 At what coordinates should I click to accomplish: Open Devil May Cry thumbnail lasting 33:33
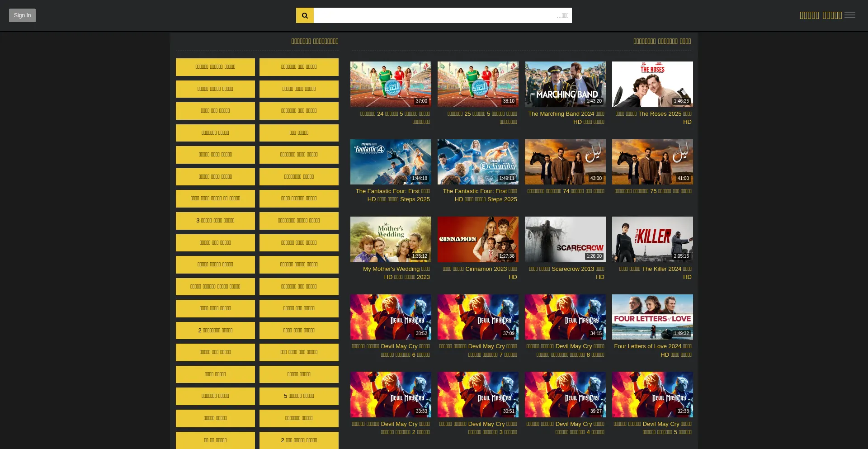coord(391,394)
